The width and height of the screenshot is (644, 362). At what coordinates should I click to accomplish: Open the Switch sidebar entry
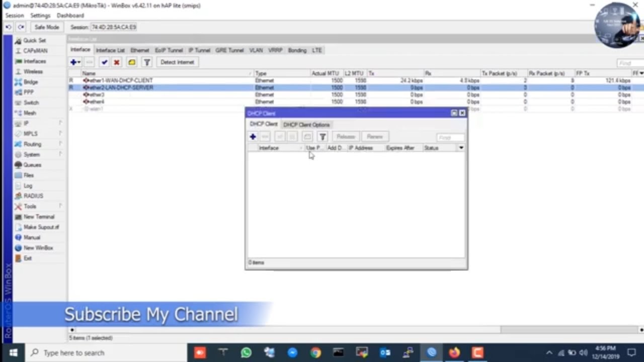click(31, 103)
